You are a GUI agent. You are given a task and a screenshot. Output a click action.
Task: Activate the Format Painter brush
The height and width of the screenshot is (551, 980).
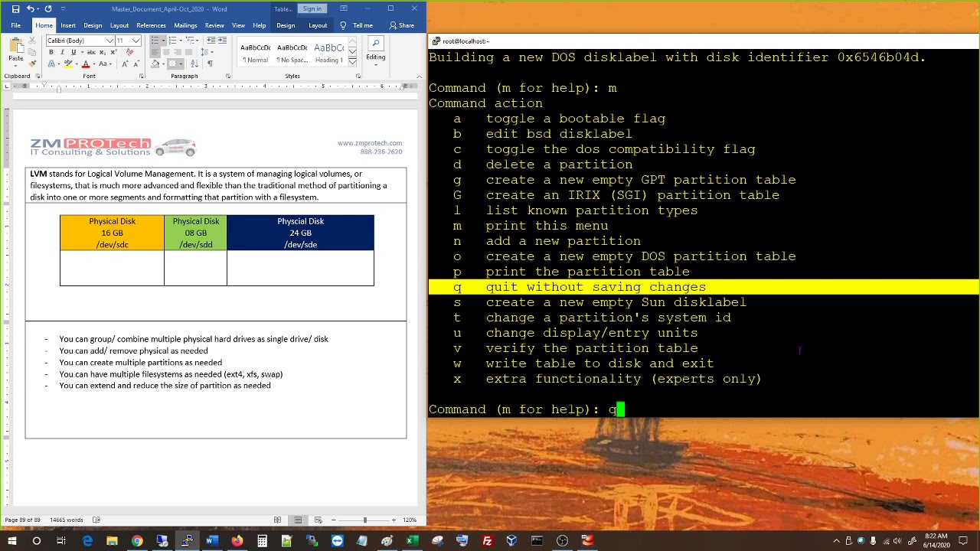point(32,64)
